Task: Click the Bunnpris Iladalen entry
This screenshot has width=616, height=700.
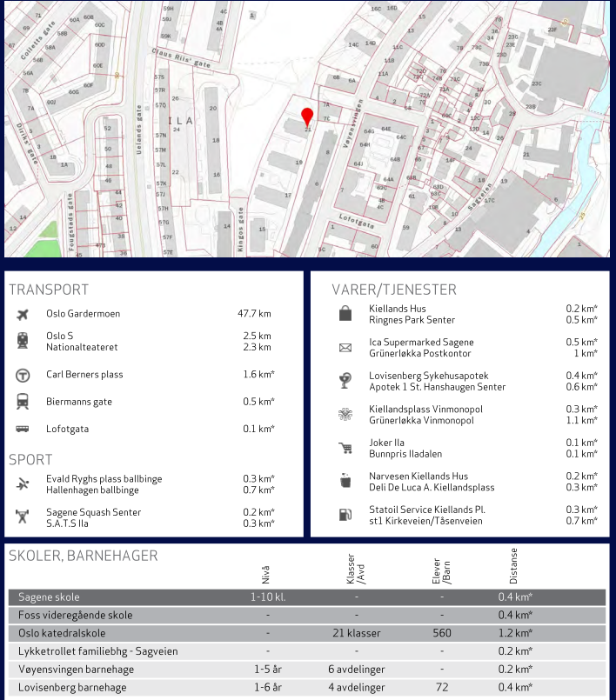Action: pos(405,454)
